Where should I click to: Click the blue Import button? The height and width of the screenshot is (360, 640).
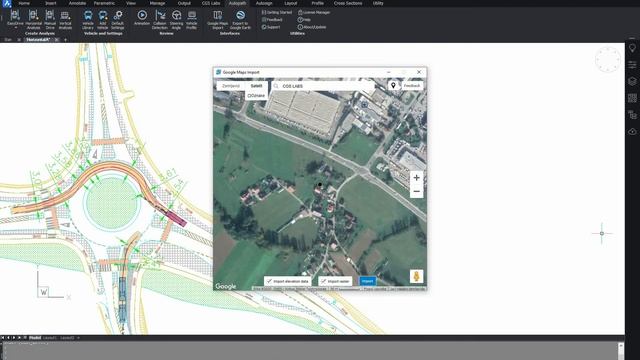click(367, 281)
